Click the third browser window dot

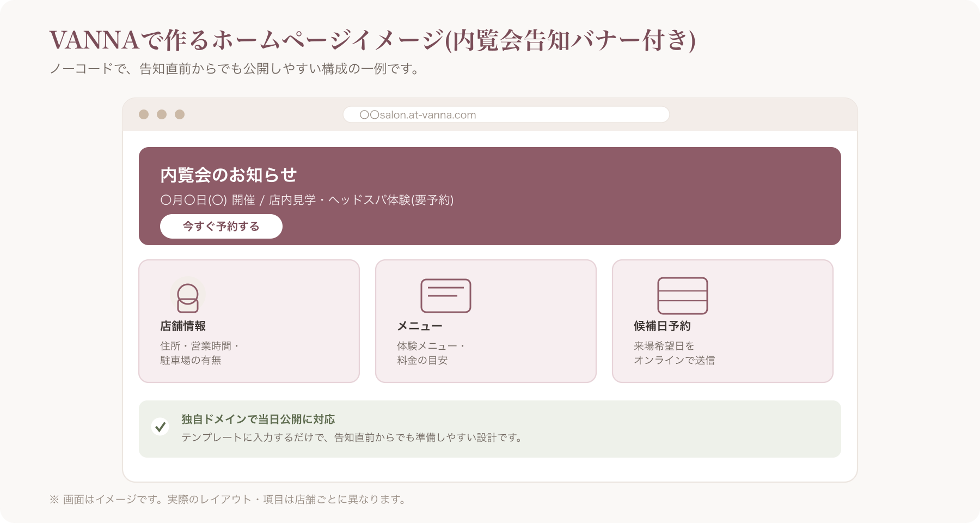point(180,114)
